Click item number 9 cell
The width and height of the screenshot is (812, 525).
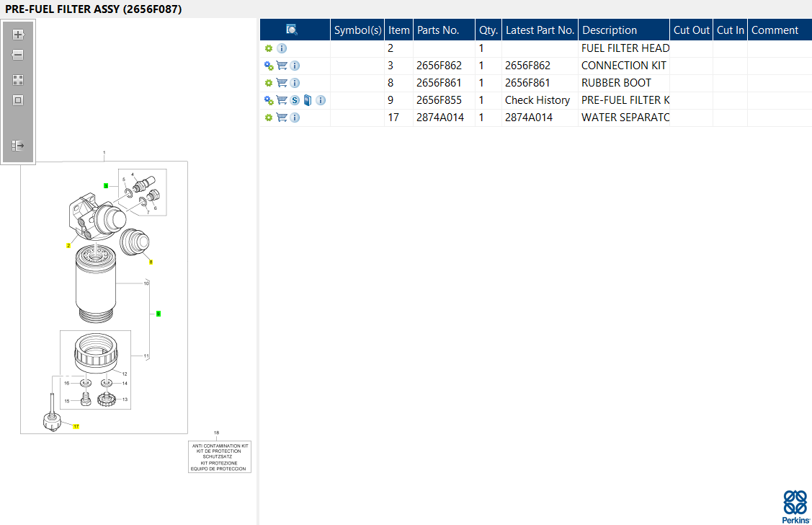click(398, 100)
